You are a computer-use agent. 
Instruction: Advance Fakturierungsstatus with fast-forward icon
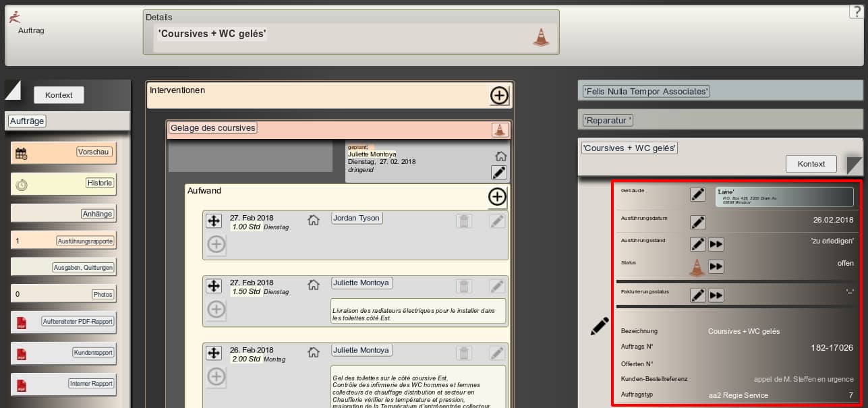pyautogui.click(x=716, y=295)
